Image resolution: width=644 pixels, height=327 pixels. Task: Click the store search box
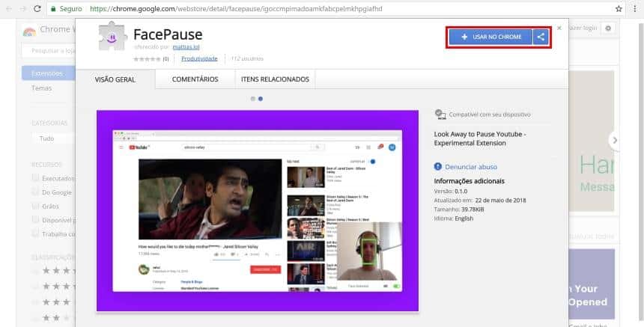click(x=49, y=51)
